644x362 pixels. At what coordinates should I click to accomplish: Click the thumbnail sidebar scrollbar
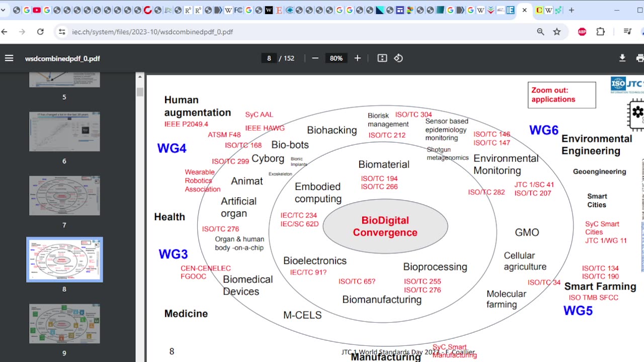tap(140, 92)
